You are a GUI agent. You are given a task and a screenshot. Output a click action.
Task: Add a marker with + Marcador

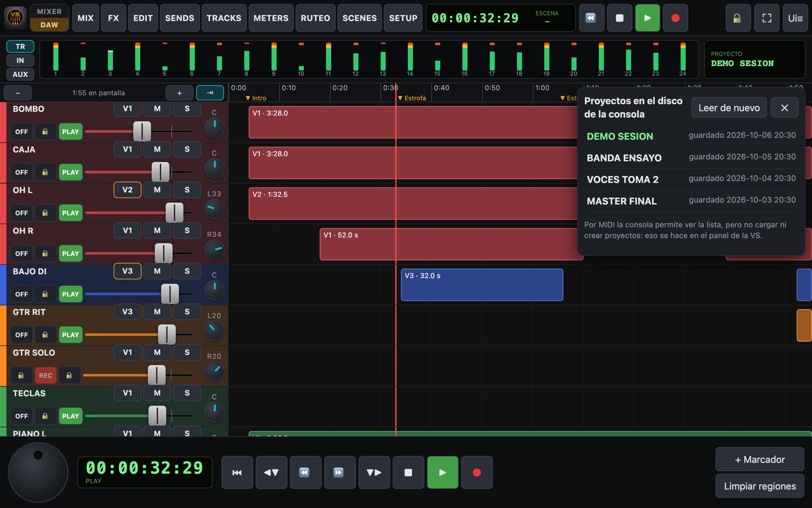[760, 459]
